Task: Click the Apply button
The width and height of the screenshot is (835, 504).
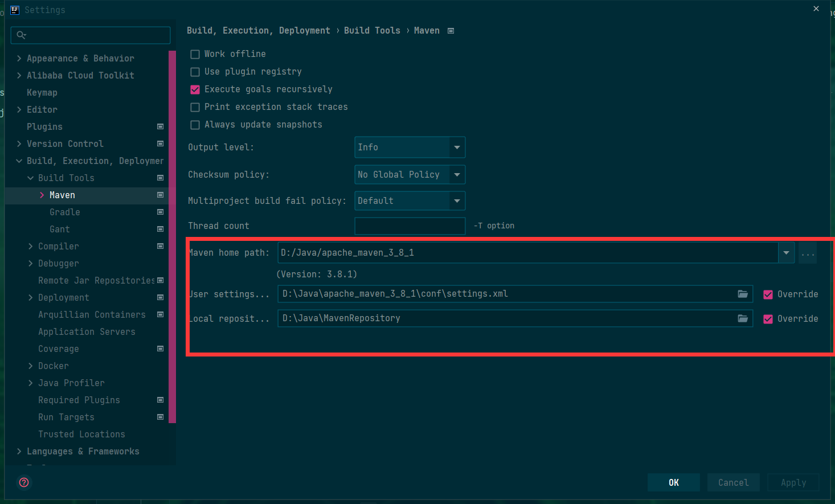Action: pos(793,482)
